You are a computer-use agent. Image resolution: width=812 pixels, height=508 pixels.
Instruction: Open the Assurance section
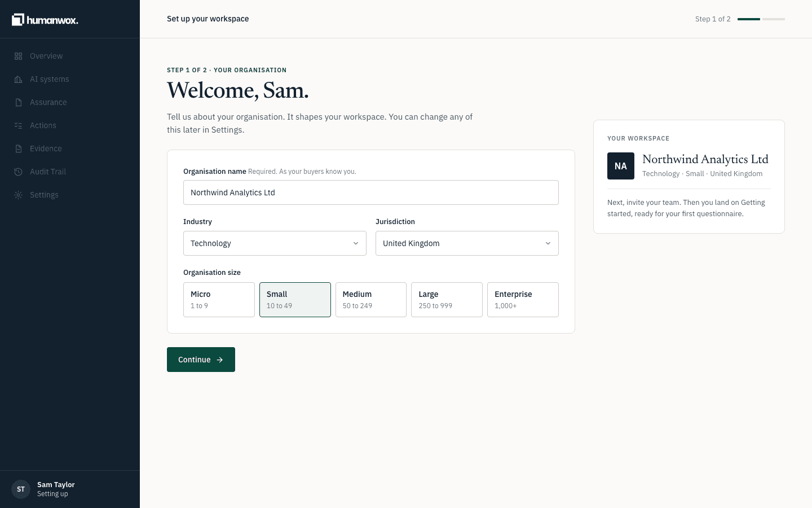[70, 102]
